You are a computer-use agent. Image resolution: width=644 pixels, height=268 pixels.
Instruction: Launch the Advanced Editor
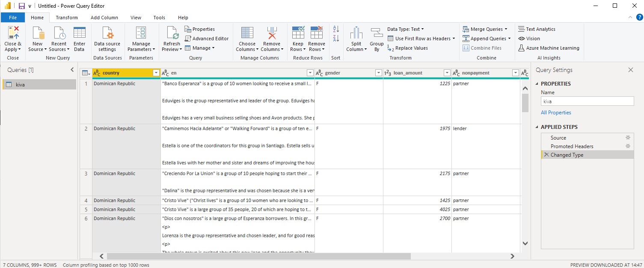(207, 39)
